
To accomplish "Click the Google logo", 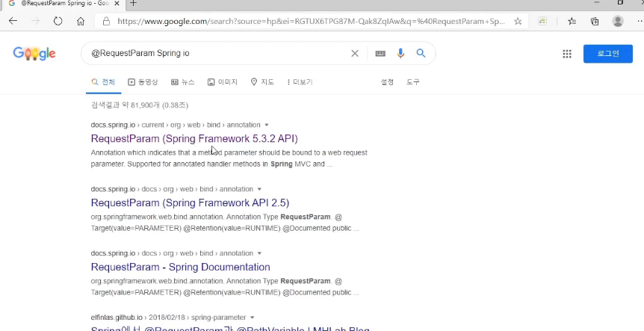I will 34,53.
